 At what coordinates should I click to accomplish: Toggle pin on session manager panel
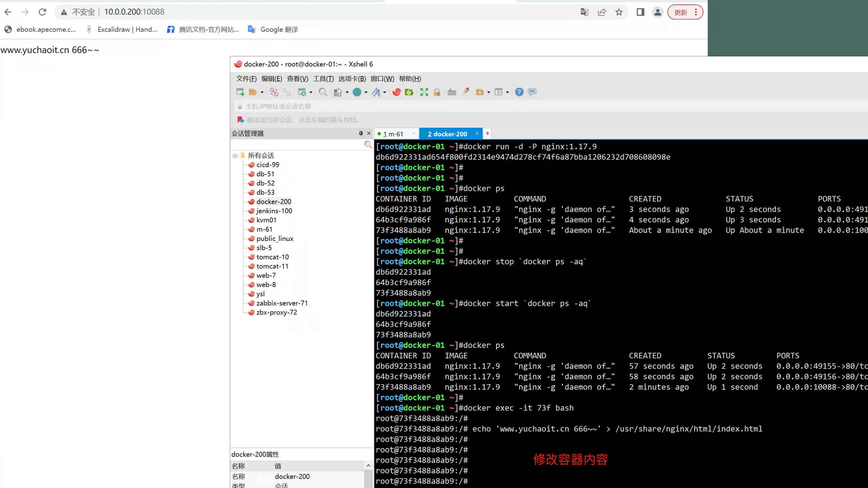[360, 134]
